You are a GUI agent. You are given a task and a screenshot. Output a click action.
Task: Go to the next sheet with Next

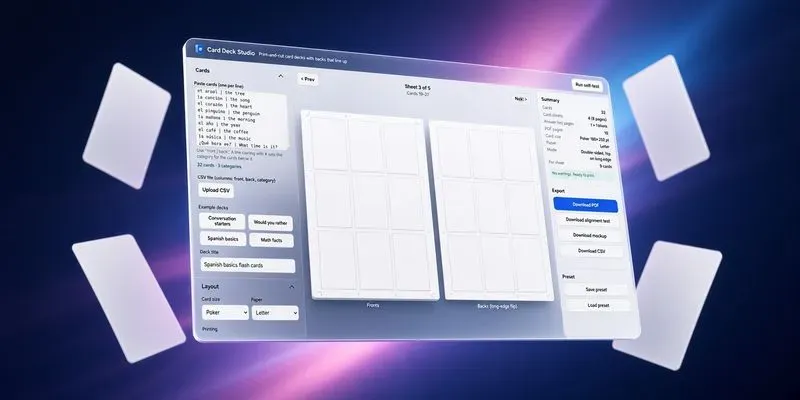pyautogui.click(x=520, y=99)
